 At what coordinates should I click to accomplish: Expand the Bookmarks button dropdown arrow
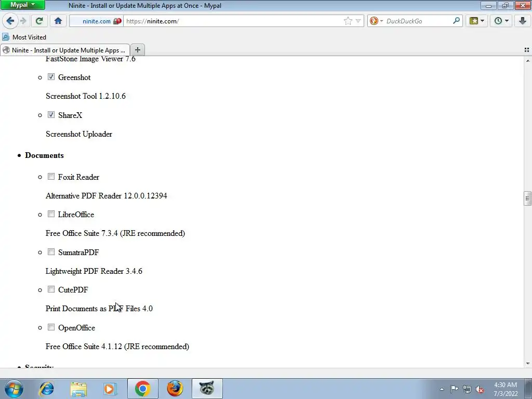point(483,21)
